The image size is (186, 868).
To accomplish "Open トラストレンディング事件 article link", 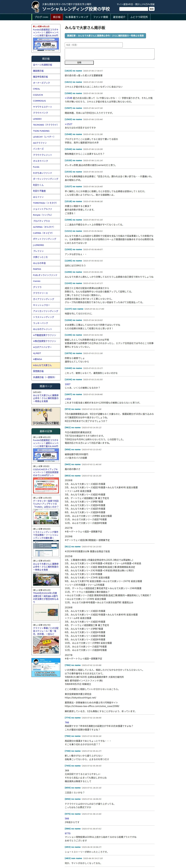I will pos(46,535).
